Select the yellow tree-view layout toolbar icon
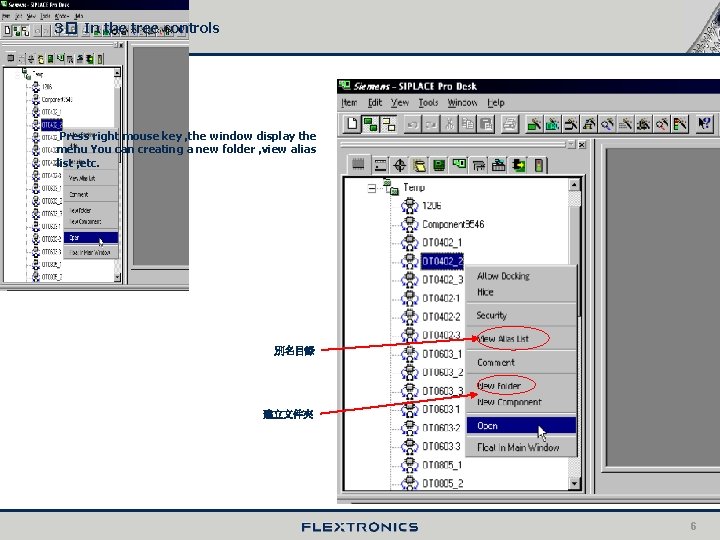 388,124
